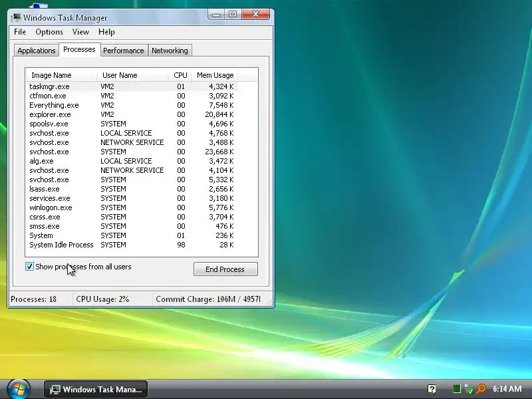Click the 98 CPU value

tap(181, 245)
